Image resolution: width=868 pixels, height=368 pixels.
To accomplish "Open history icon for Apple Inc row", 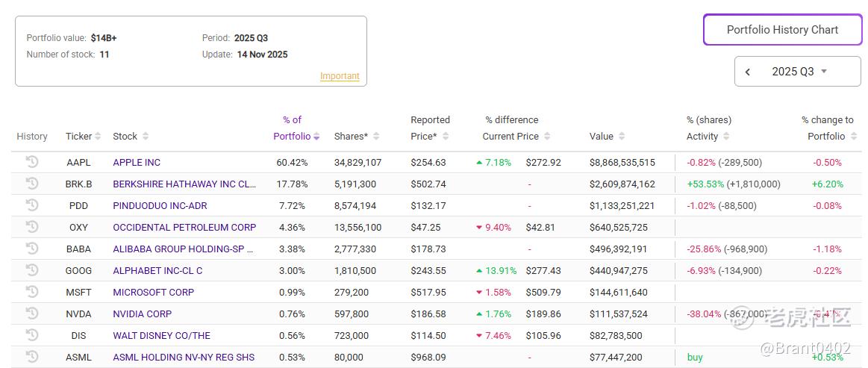I will (x=31, y=161).
